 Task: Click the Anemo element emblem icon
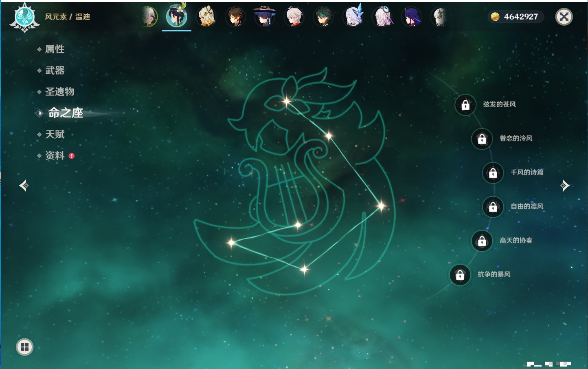[x=24, y=17]
